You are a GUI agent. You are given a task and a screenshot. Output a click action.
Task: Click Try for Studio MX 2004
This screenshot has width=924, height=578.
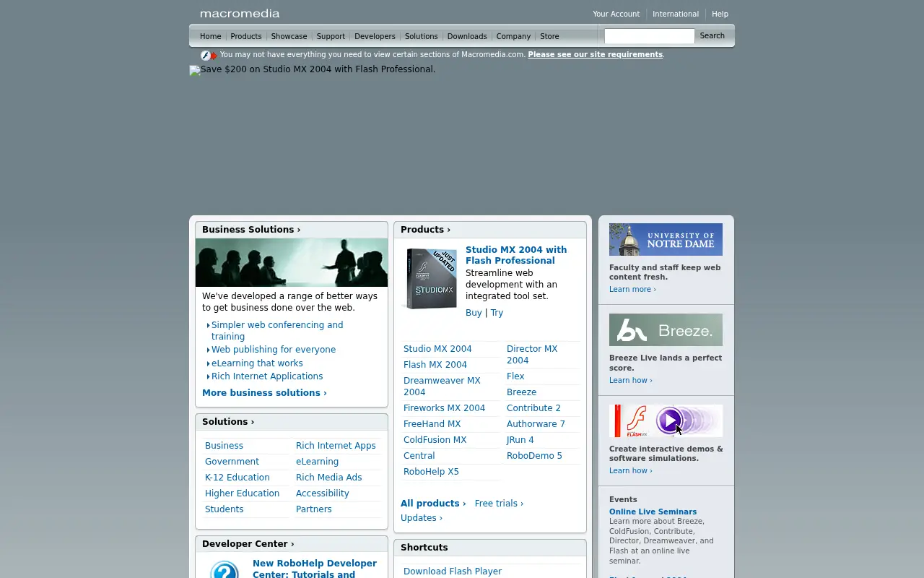coord(497,313)
